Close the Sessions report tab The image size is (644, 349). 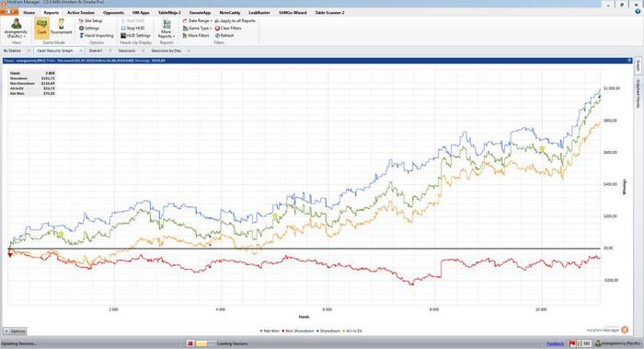(x=143, y=51)
